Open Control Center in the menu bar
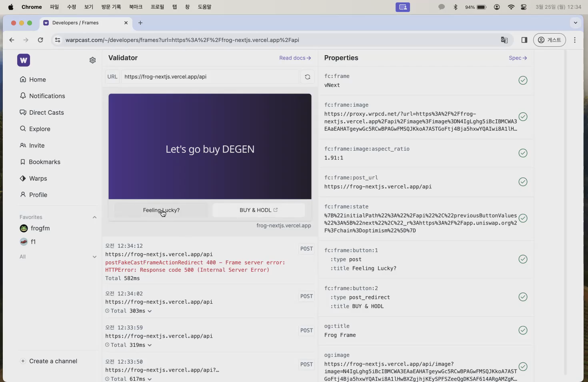The image size is (588, 382). 524,7
